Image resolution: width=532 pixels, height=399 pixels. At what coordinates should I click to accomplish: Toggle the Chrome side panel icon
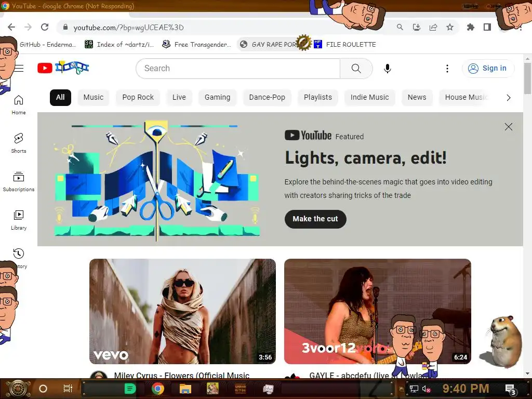point(487,27)
